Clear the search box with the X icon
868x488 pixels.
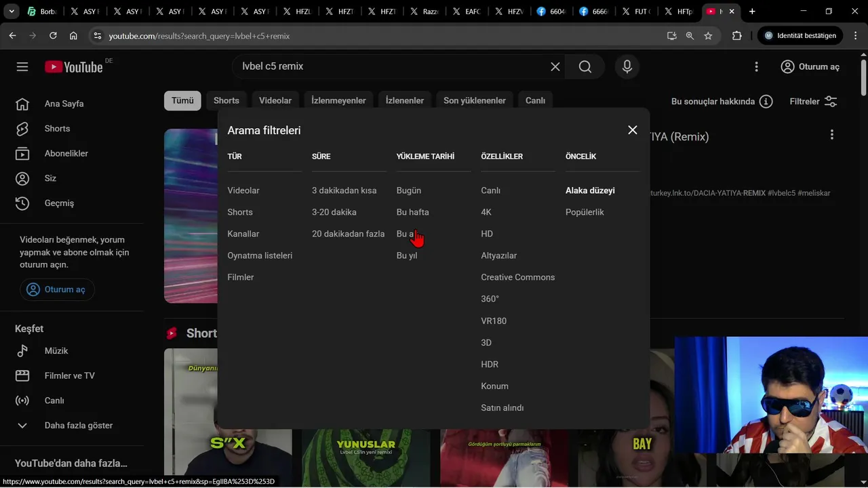(555, 66)
